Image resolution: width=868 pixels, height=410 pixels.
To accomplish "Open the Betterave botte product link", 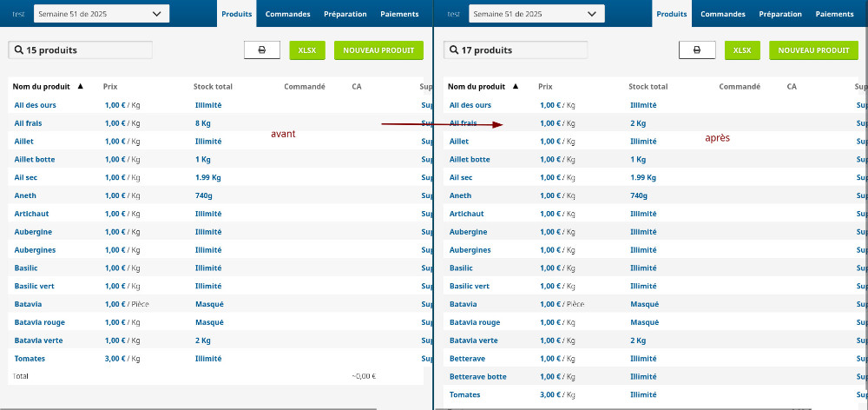I will coord(477,377).
